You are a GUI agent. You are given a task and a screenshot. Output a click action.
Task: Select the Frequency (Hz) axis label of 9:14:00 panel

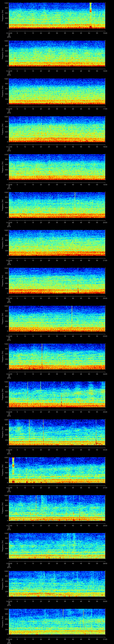tap(3, 16)
